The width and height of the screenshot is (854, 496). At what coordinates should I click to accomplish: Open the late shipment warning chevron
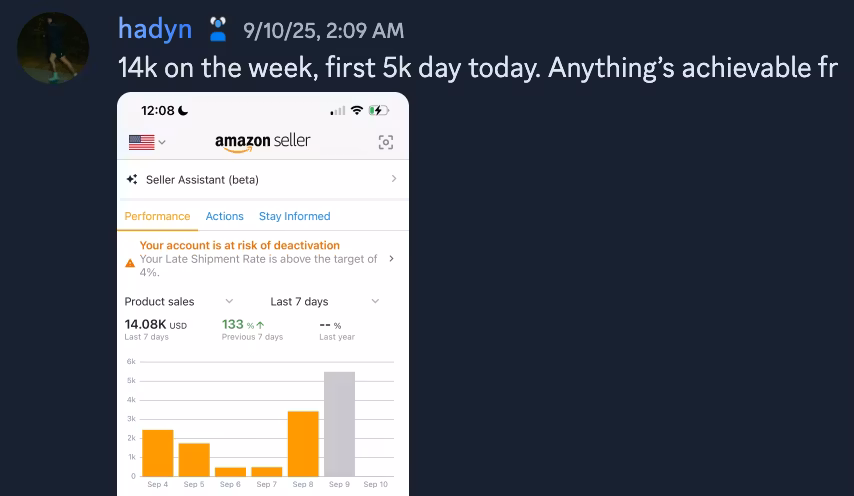click(391, 258)
